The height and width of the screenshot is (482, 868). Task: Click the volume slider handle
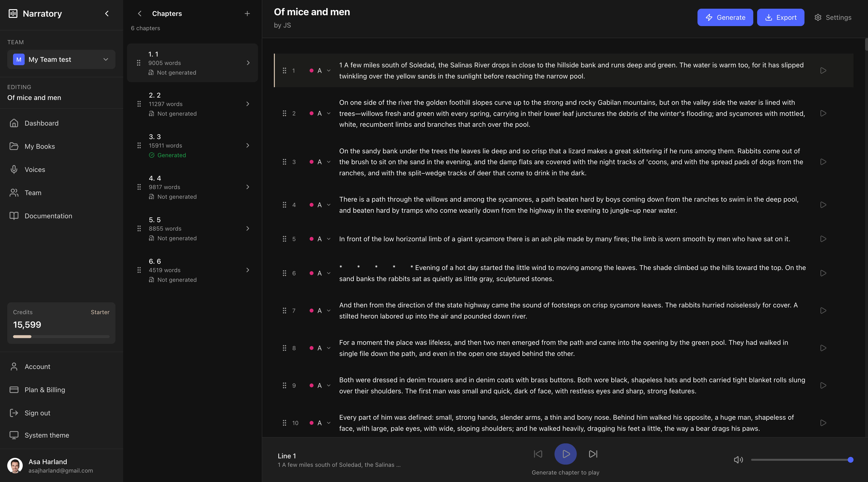pos(850,460)
